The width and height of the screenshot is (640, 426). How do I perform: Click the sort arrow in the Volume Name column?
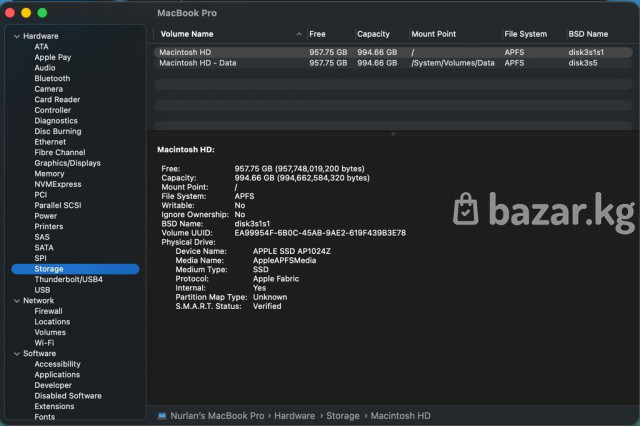click(x=299, y=34)
